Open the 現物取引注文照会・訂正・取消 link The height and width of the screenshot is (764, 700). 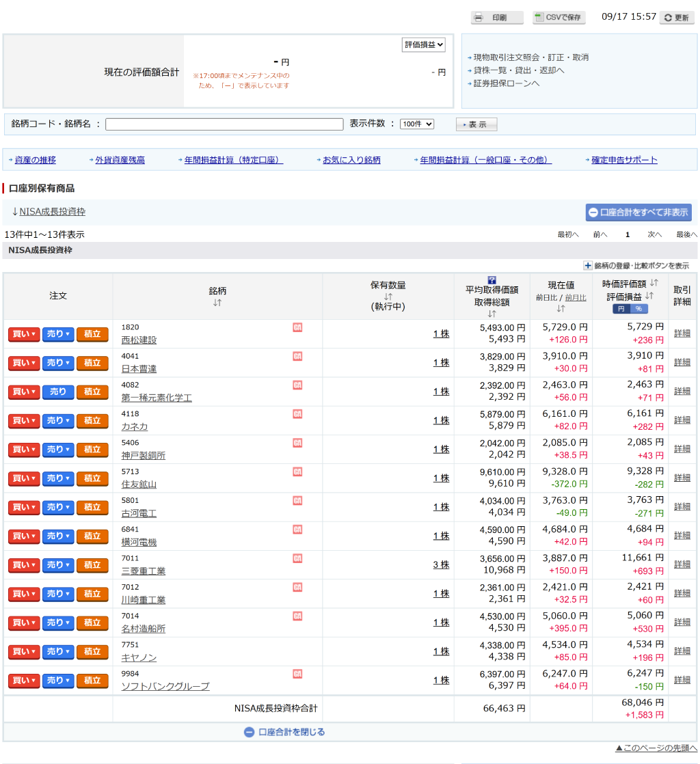point(531,57)
